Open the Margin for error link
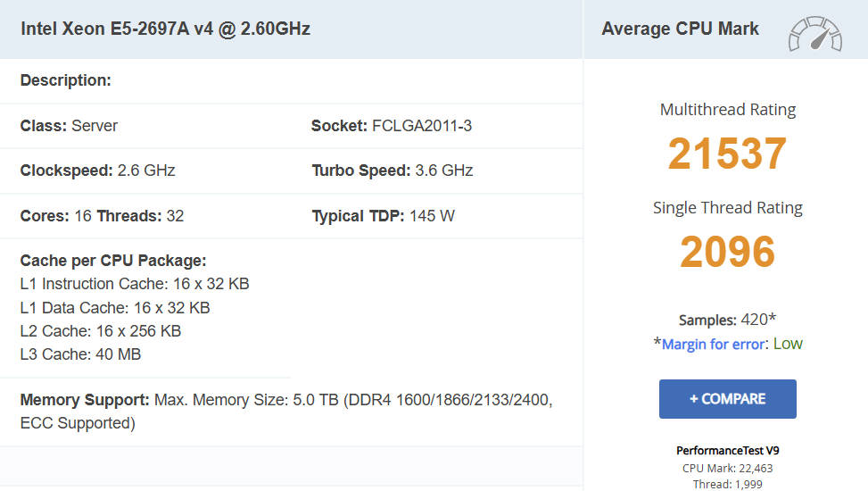Viewport: 868px width, 491px height. tap(714, 344)
